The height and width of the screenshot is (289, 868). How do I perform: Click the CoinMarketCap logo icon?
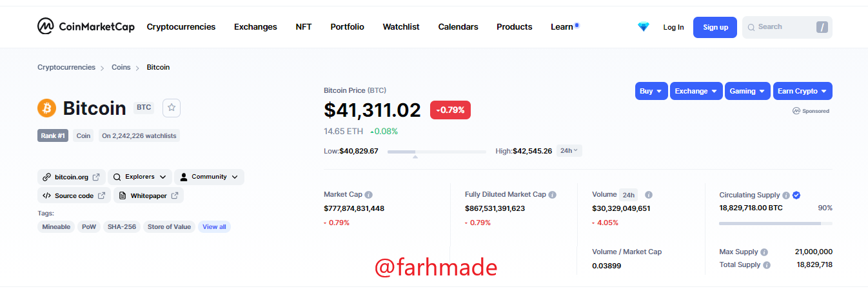45,26
